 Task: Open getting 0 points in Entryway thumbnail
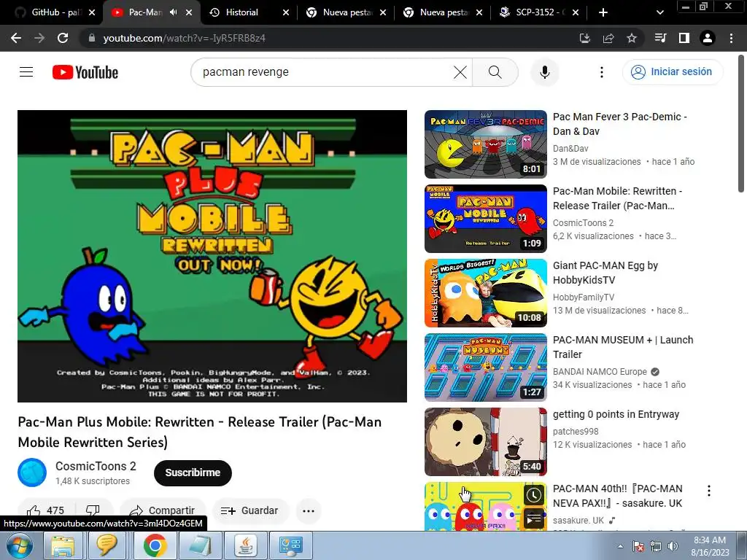click(x=485, y=441)
